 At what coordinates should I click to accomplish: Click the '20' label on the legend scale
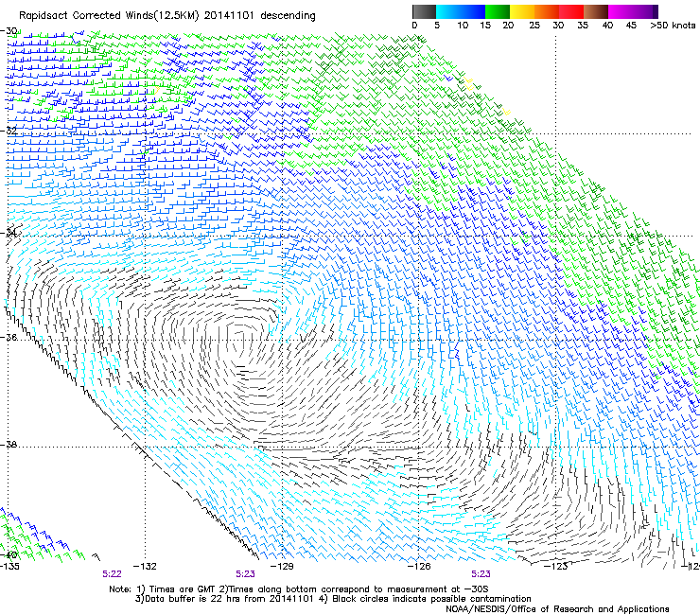[508, 26]
